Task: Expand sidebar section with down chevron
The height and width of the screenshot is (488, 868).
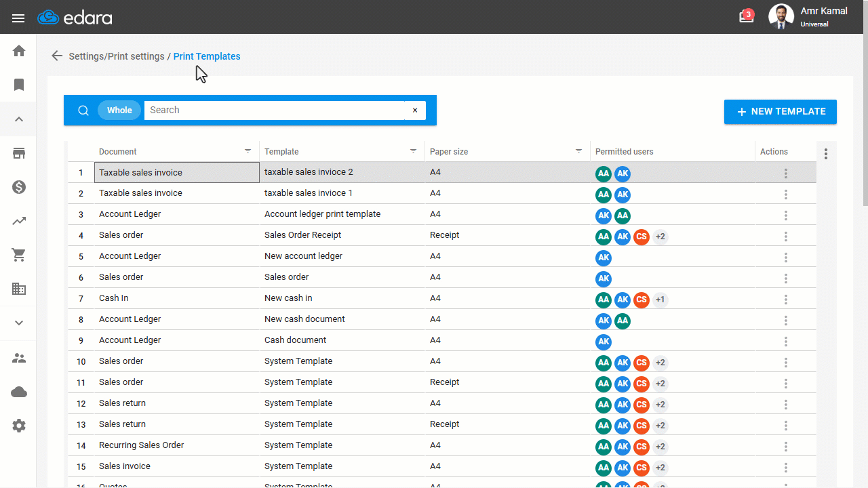Action: [19, 323]
